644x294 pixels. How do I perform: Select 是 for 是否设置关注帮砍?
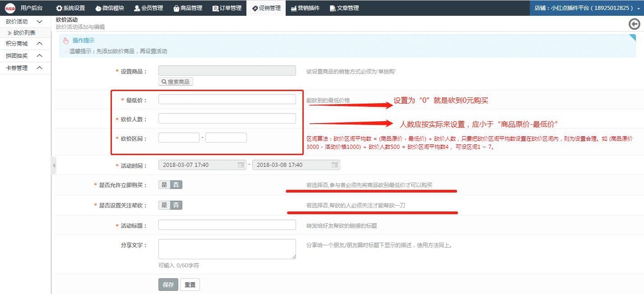[x=164, y=205]
